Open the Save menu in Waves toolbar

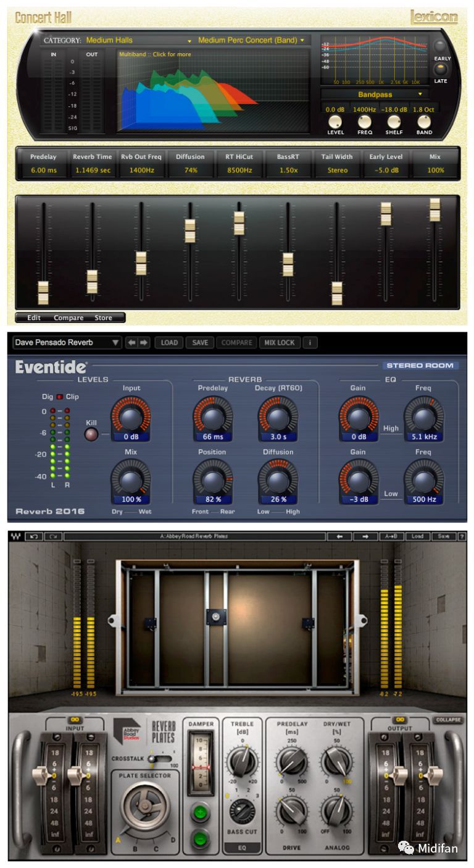[443, 536]
